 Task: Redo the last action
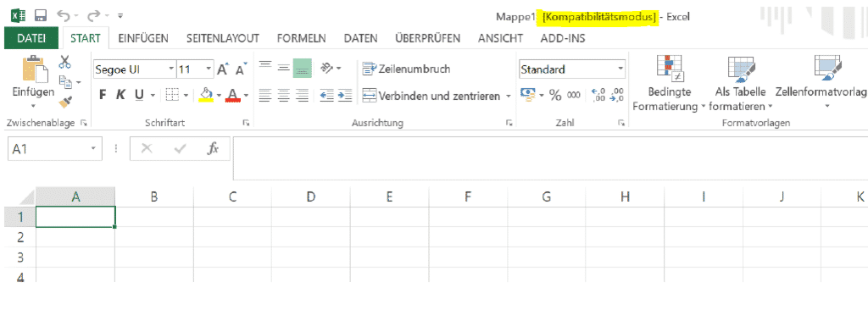pos(92,15)
